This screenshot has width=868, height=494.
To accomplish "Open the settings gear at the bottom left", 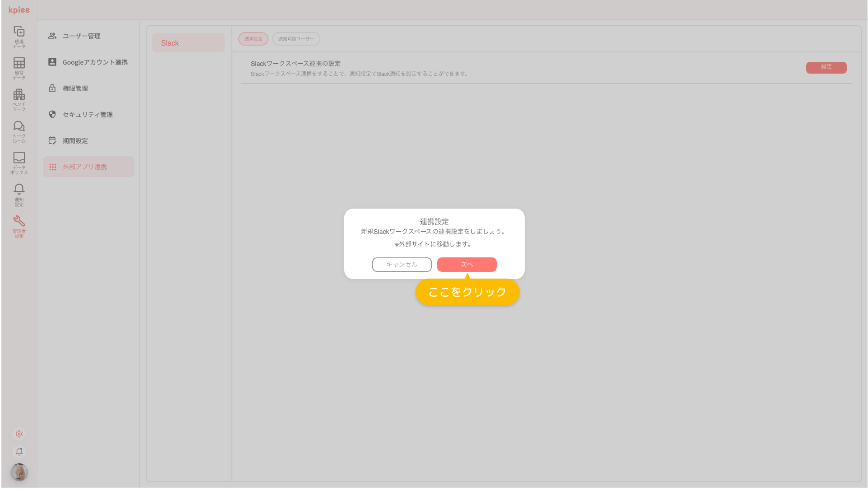I will coord(19,434).
